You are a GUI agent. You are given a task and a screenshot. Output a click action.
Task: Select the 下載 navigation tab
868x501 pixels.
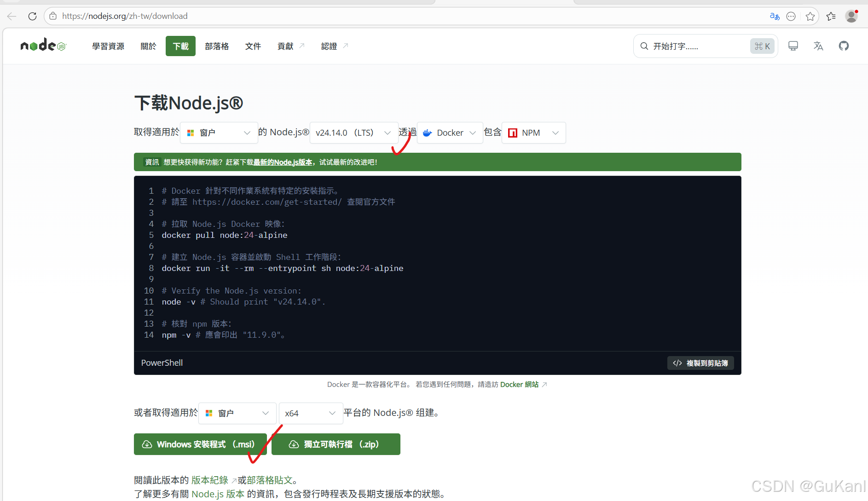tap(180, 46)
